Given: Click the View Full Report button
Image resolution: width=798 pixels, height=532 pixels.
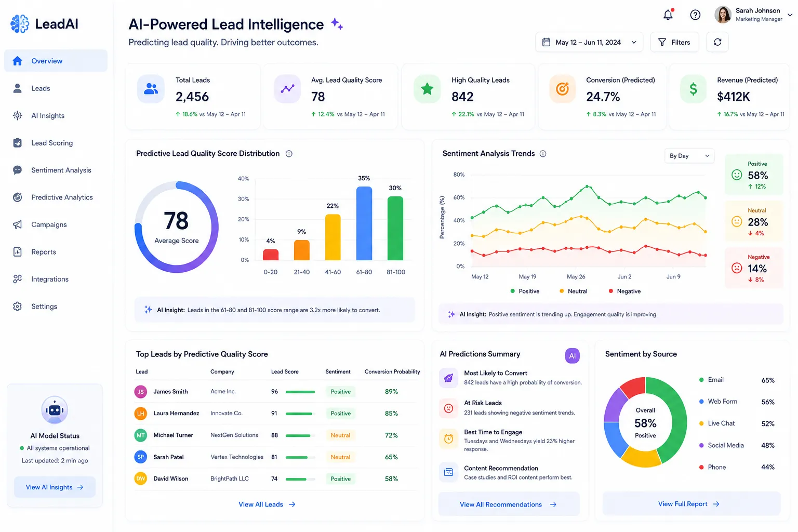Looking at the screenshot, I should [691, 504].
